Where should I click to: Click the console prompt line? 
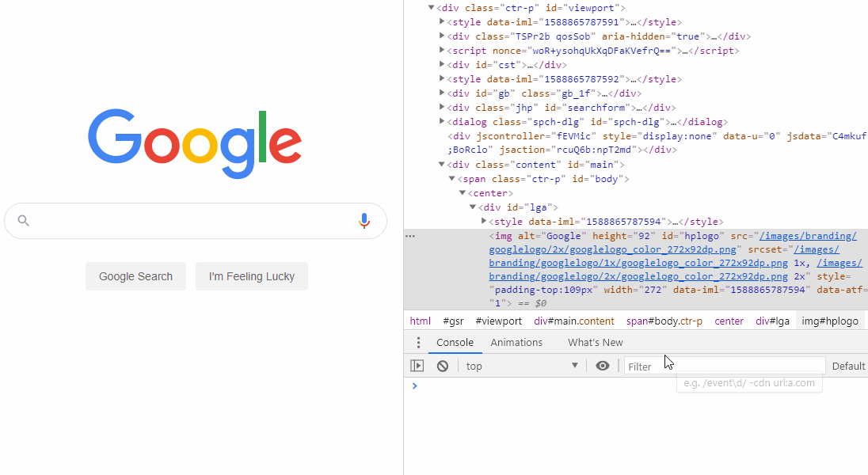[x=635, y=386]
